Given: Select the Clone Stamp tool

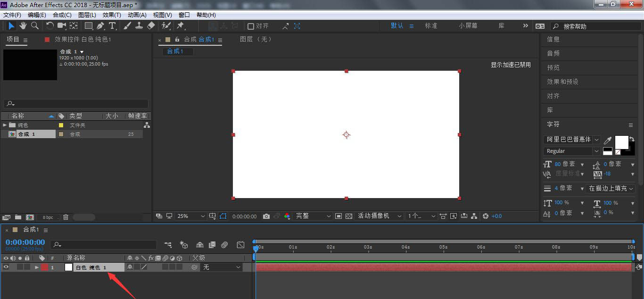Looking at the screenshot, I should click(x=140, y=26).
